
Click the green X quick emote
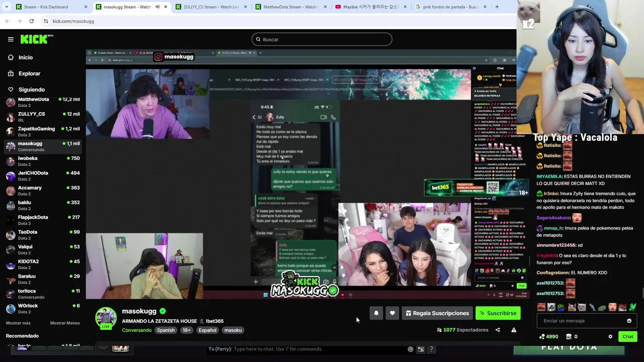(632, 307)
